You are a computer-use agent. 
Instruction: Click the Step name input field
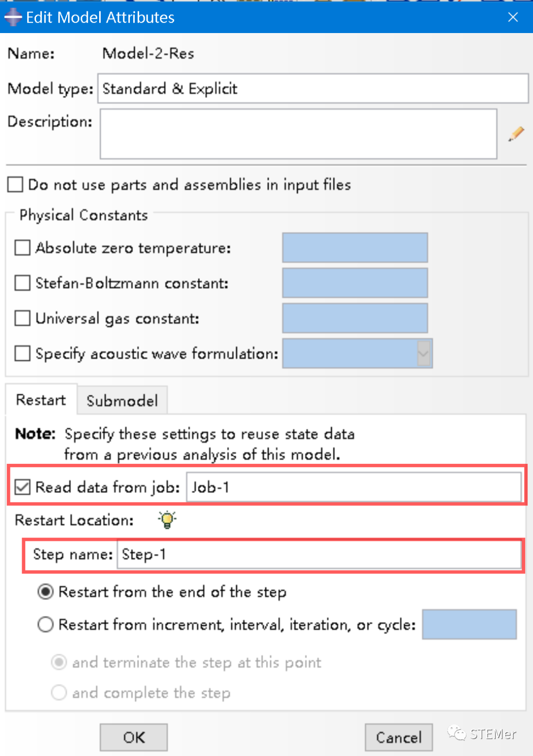(x=318, y=555)
